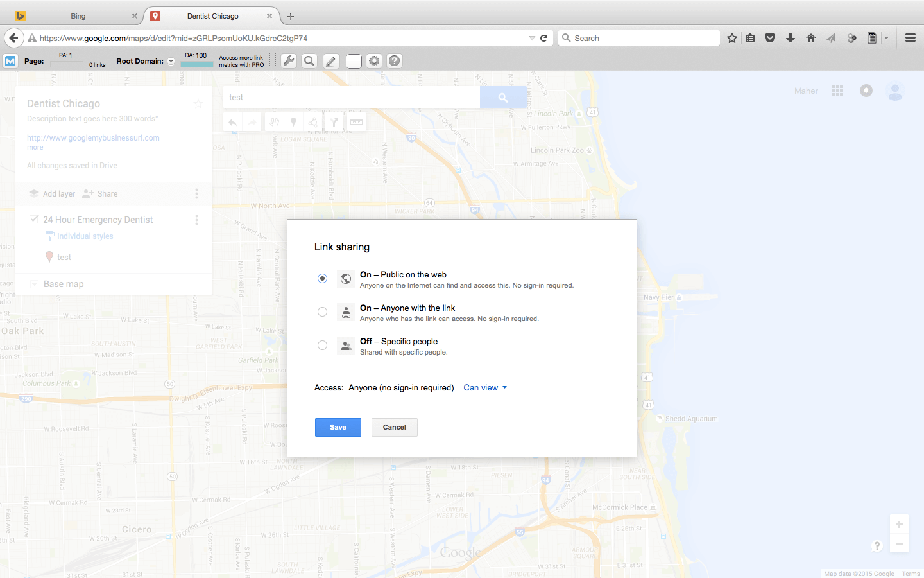Screen dimensions: 924x578
Task: Open the googlemybusinessurl.com link
Action: (93, 137)
